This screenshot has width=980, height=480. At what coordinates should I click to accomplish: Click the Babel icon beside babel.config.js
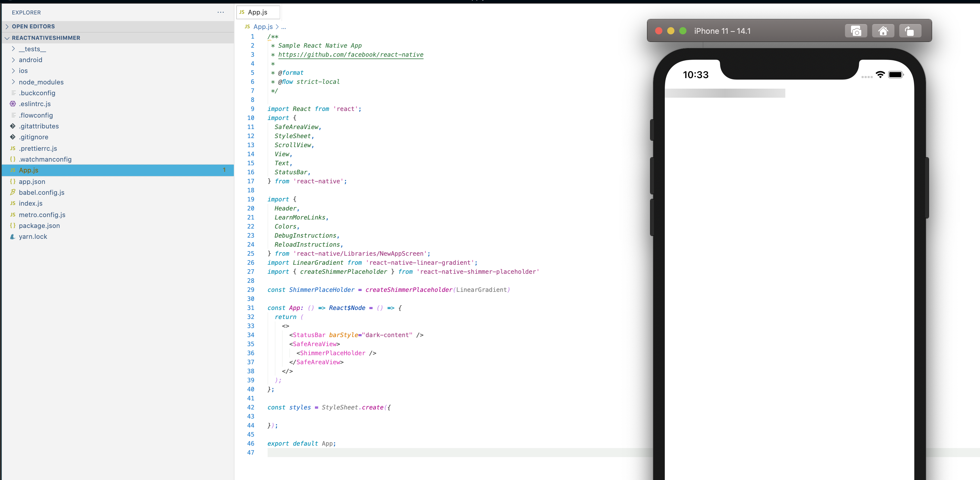click(x=13, y=193)
